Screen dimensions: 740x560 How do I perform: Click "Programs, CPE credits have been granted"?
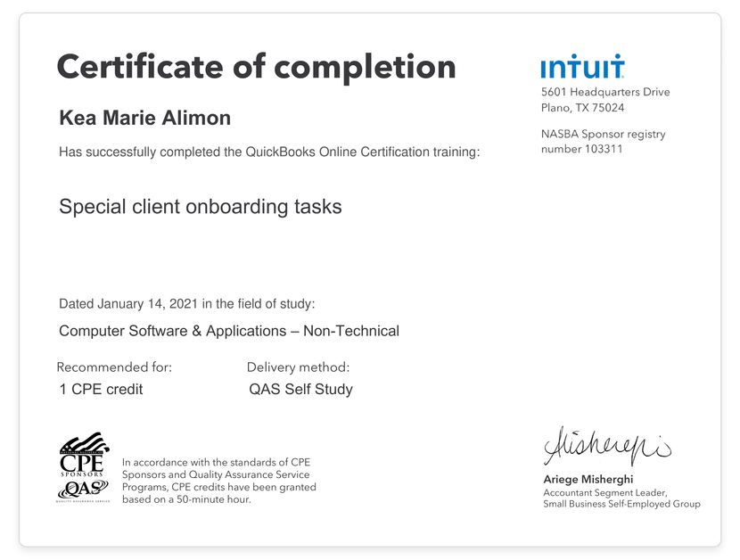[x=219, y=487]
